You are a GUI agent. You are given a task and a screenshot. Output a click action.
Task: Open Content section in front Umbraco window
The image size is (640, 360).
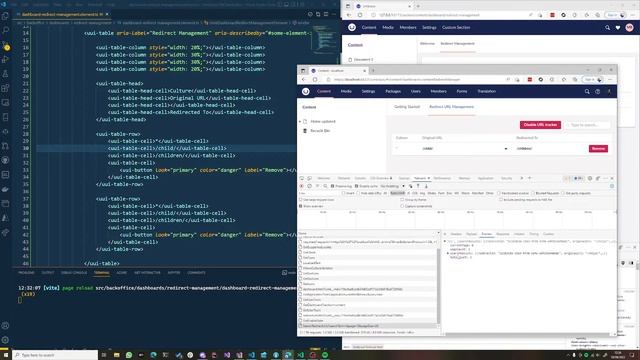click(x=324, y=91)
